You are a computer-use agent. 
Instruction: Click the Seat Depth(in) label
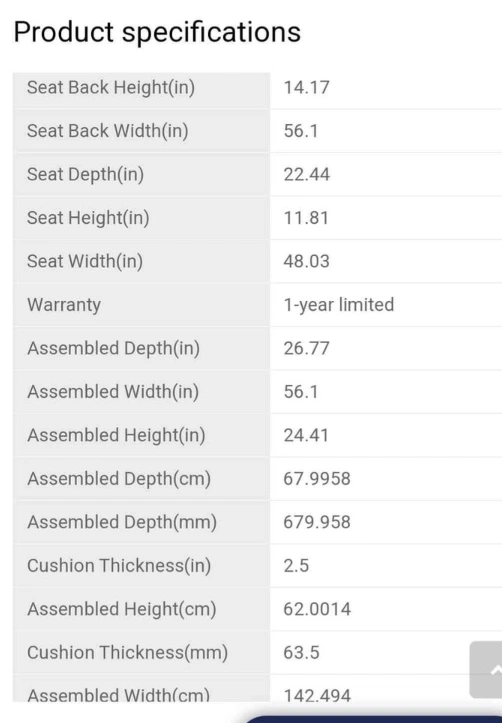point(86,175)
